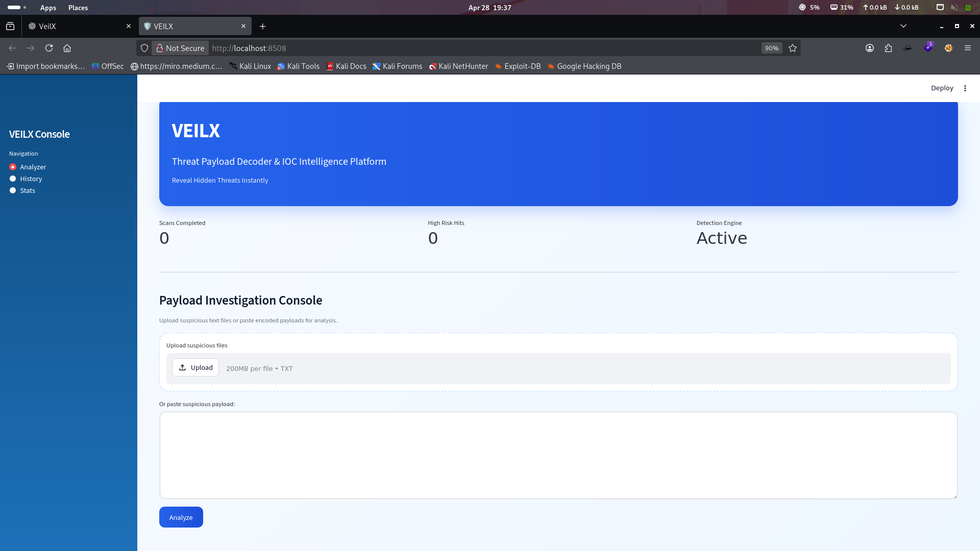Open the recent browsing tabs icon
980x551 pixels.
(10, 27)
